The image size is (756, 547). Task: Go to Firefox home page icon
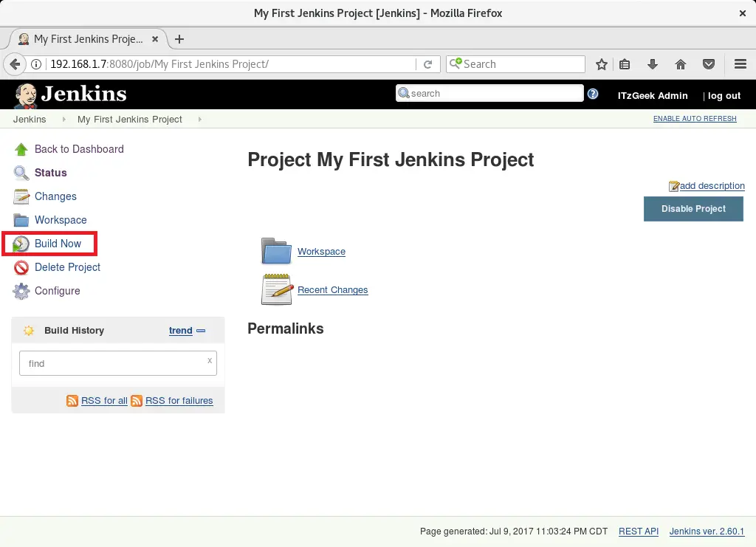(x=680, y=64)
